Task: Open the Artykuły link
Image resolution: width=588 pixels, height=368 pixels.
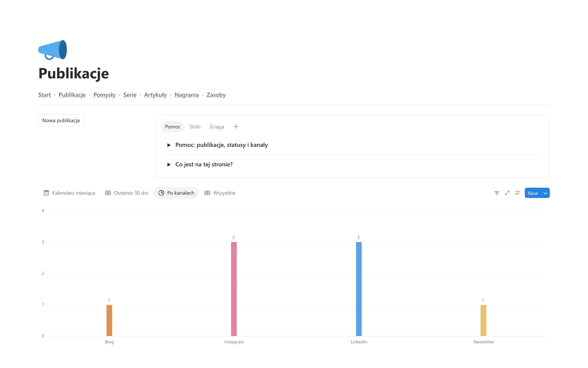Action: (155, 95)
